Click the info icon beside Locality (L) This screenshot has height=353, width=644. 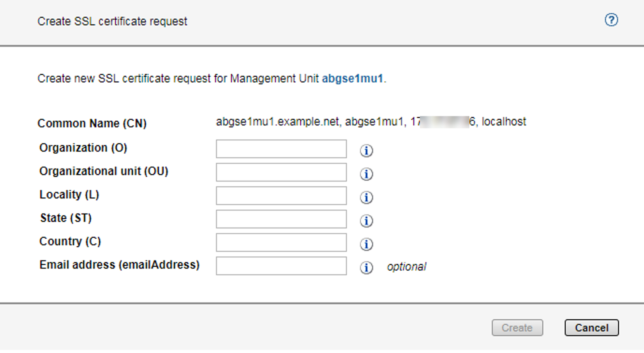(x=366, y=197)
